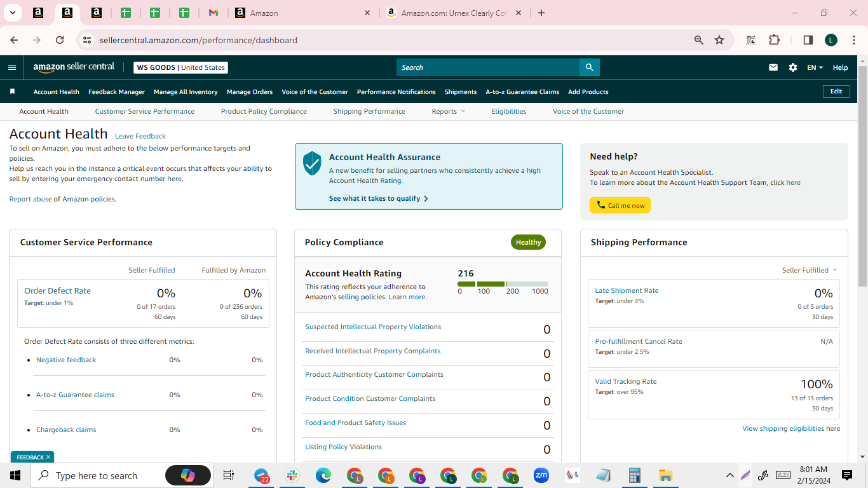Open the Product Policy Compliance tab

[264, 111]
